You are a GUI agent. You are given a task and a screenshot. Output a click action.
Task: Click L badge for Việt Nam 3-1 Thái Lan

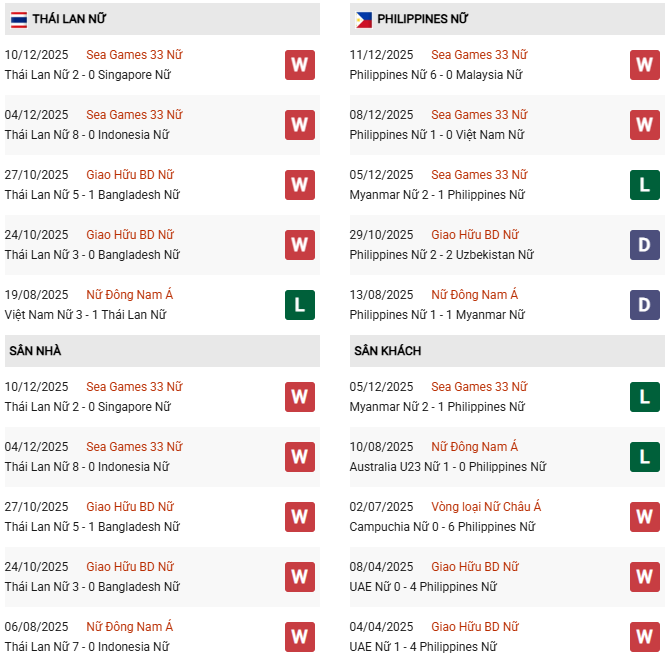(x=300, y=305)
